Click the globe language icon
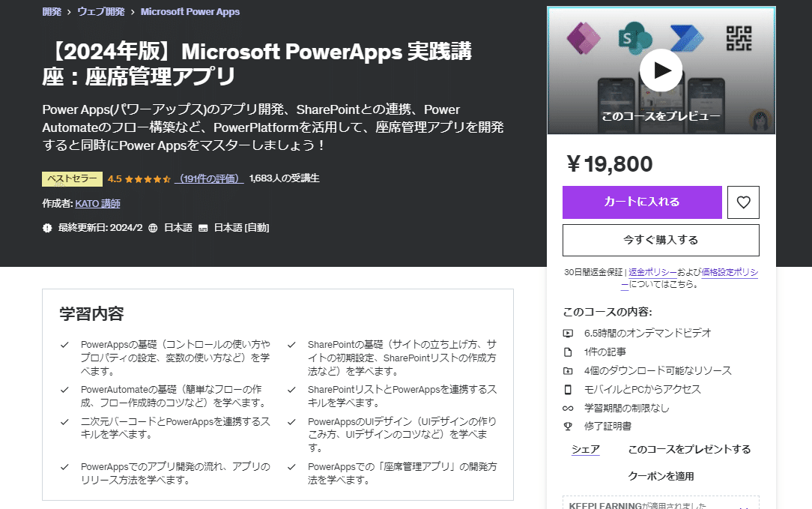This screenshot has width=812, height=509. tap(153, 228)
